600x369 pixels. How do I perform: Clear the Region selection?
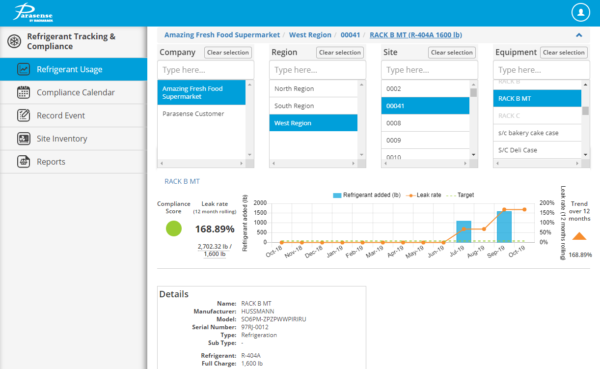coord(340,52)
